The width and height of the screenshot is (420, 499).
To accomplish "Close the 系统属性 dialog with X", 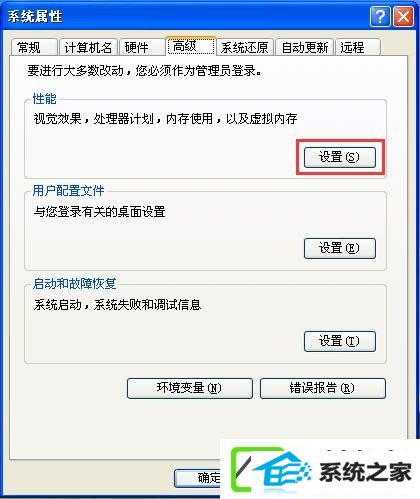I will click(403, 16).
